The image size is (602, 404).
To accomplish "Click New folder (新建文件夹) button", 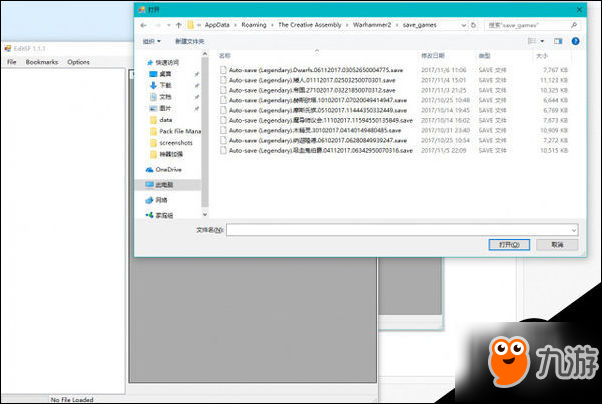I will [x=190, y=41].
